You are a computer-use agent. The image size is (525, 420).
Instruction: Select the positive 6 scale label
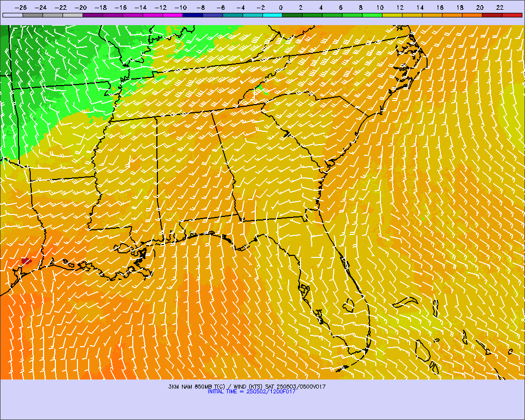tap(340, 7)
